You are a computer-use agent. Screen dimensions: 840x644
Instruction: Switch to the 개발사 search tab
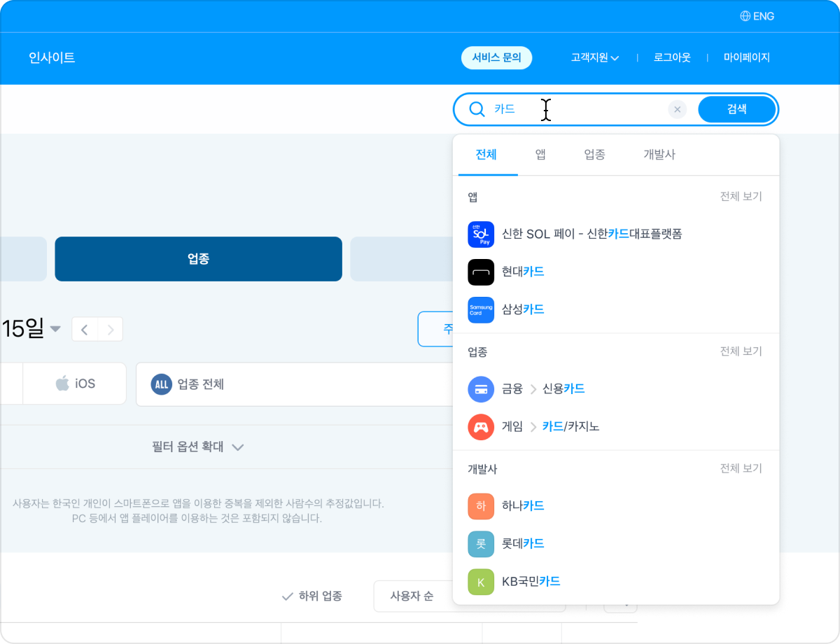click(x=659, y=155)
